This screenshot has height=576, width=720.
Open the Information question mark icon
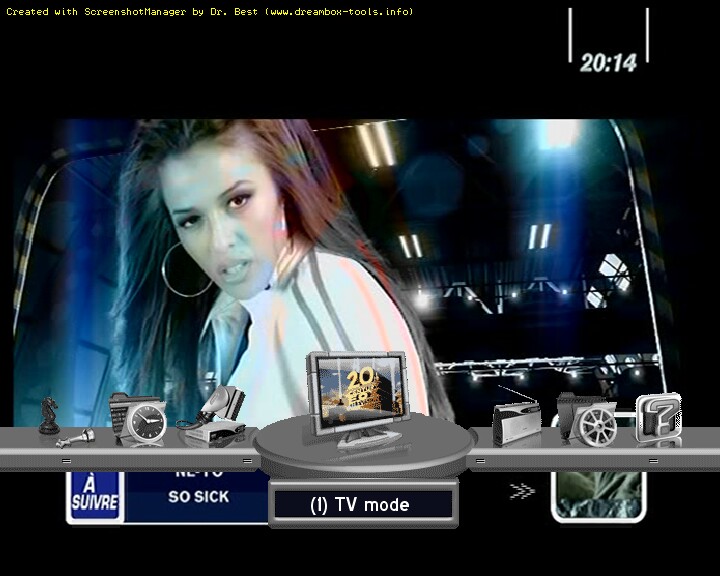click(658, 419)
